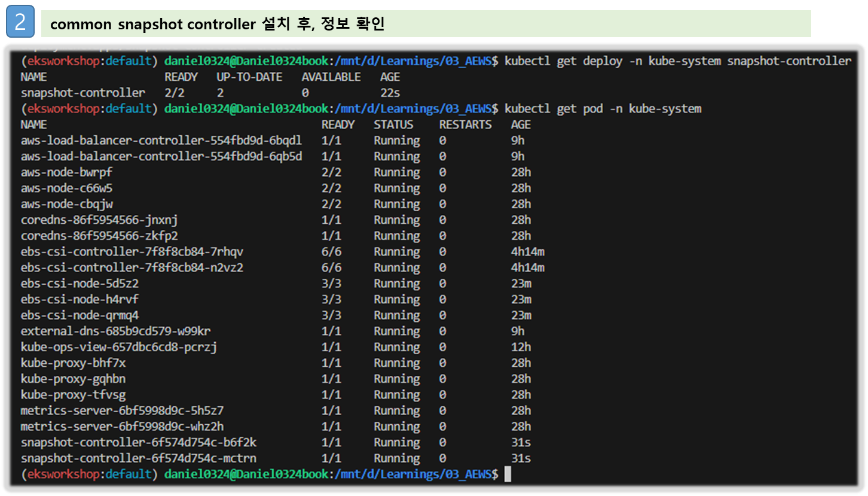Image resolution: width=868 pixels, height=496 pixels.
Task: Select metrics-server-6bf5998d9c-whz2h pod name
Action: 123,426
